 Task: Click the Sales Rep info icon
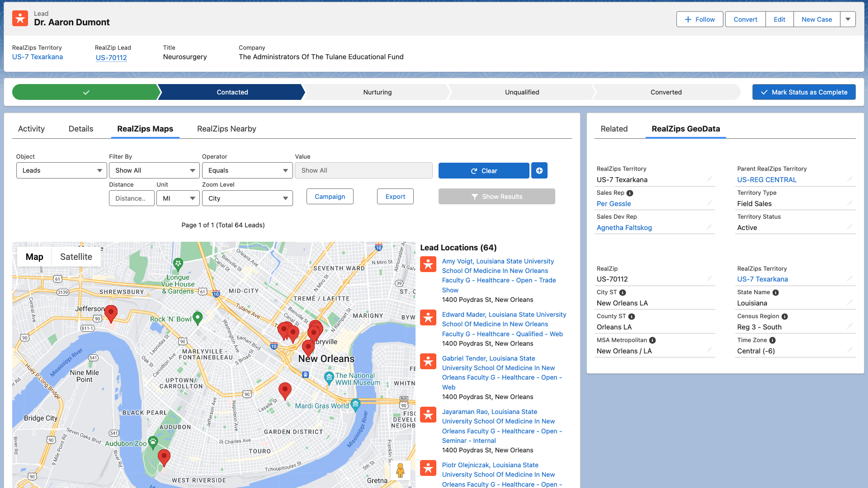click(x=630, y=193)
